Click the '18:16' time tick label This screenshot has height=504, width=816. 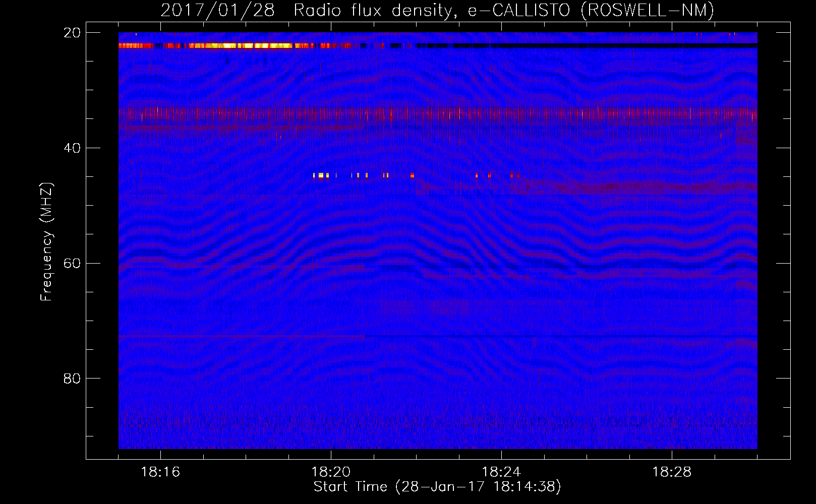click(160, 472)
